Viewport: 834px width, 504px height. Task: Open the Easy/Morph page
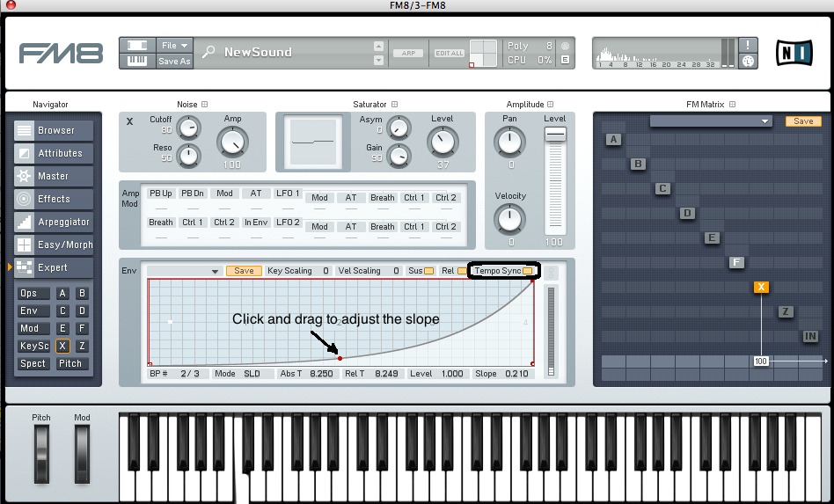[53, 245]
